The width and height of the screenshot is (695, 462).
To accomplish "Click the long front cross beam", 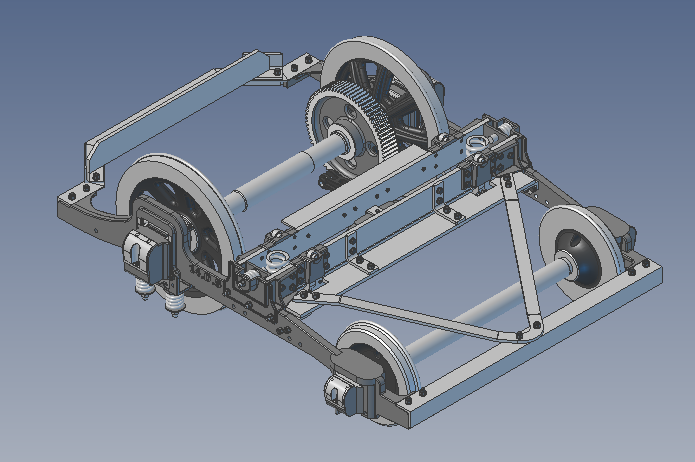I will coord(536,346).
